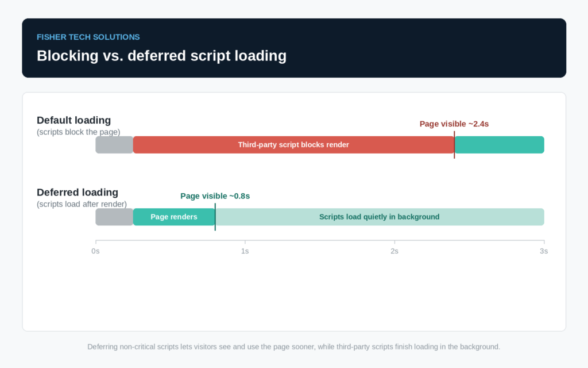The height and width of the screenshot is (368, 588).
Task: Click the '(scripts block the page)' subtitle
Action: (78, 132)
